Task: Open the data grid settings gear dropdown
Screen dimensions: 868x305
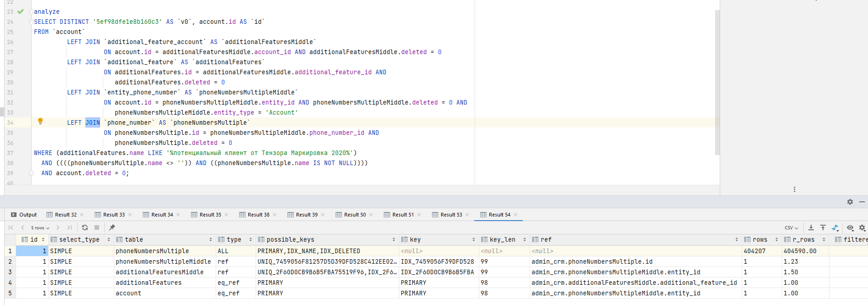Action: pyautogui.click(x=862, y=227)
